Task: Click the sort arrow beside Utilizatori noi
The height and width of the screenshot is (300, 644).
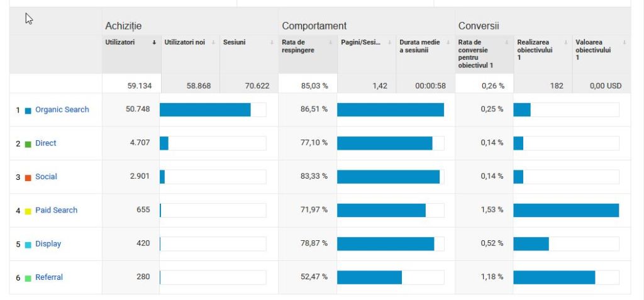Action: pyautogui.click(x=213, y=43)
